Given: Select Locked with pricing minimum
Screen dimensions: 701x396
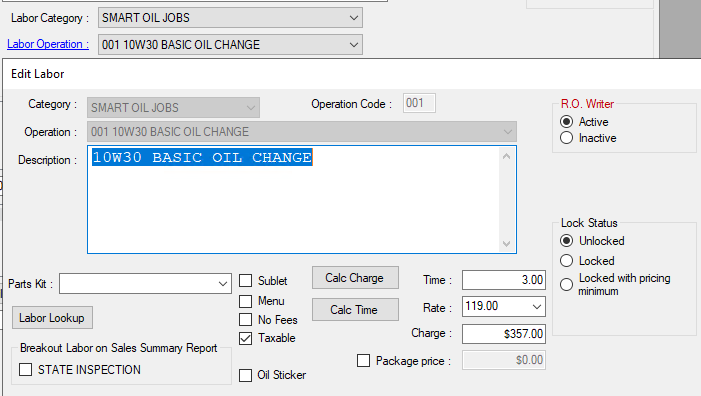Looking at the screenshot, I should point(566,284).
